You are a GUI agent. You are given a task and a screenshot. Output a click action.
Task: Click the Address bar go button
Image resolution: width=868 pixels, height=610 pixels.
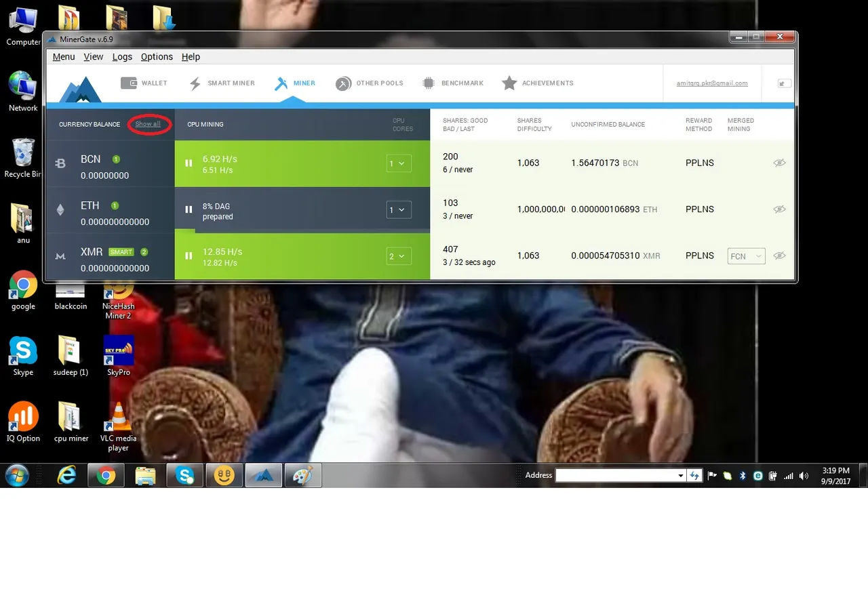[694, 476]
